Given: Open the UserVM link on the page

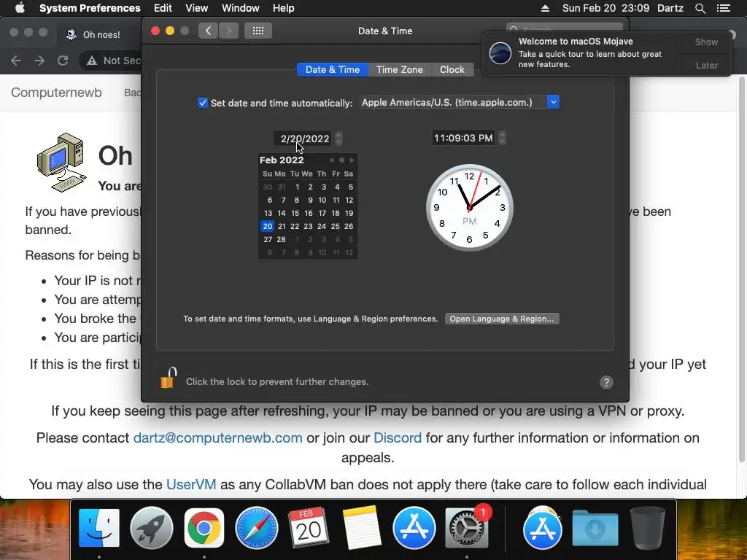Looking at the screenshot, I should tap(191, 484).
